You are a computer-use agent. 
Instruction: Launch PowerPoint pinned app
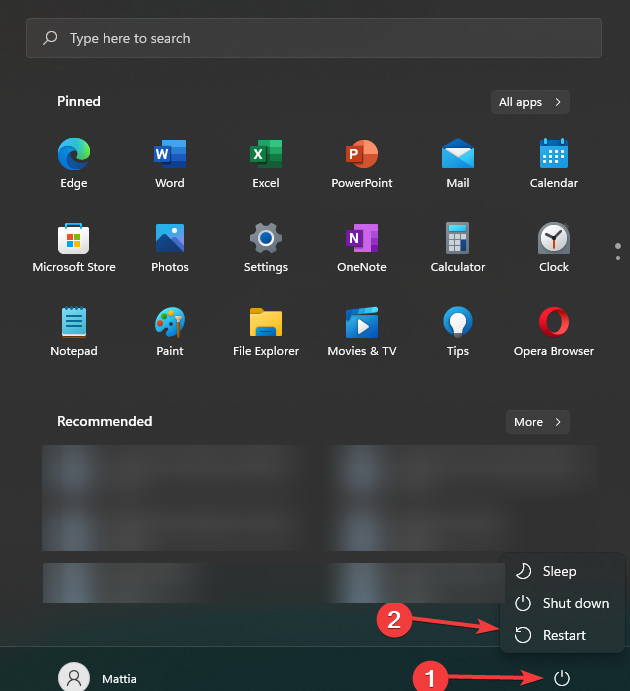pyautogui.click(x=362, y=163)
